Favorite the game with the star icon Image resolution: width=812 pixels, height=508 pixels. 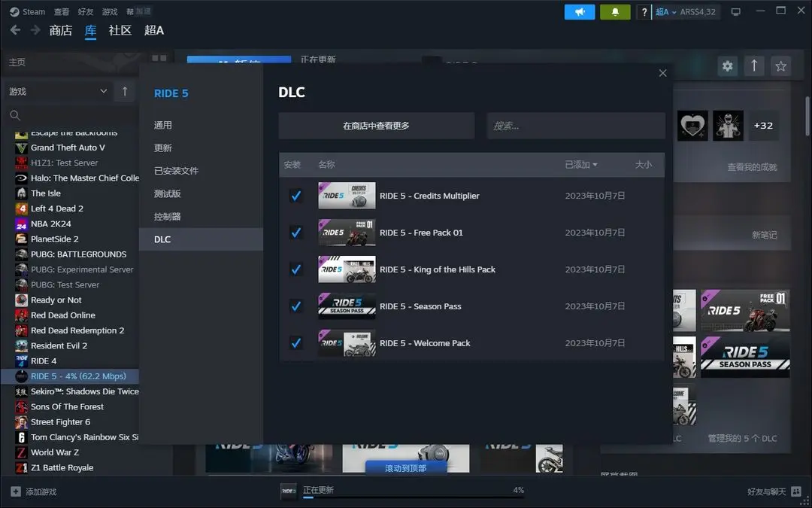pos(781,65)
